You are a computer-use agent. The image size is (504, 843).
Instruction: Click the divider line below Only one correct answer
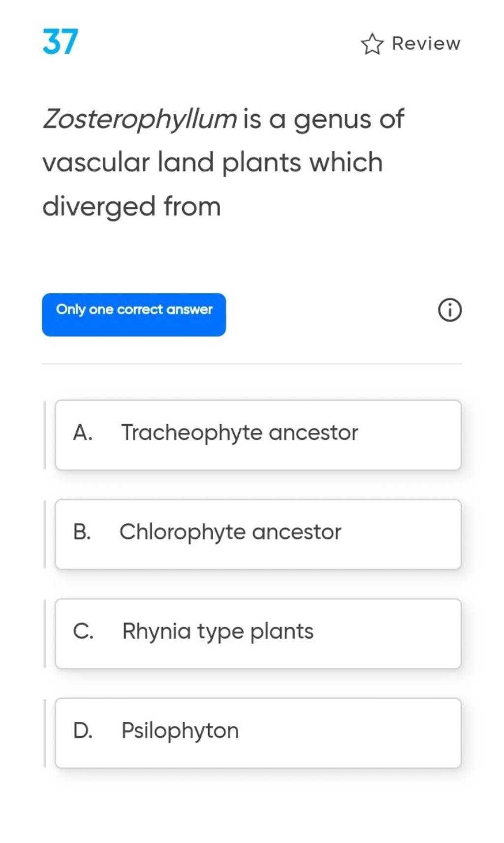(x=252, y=363)
